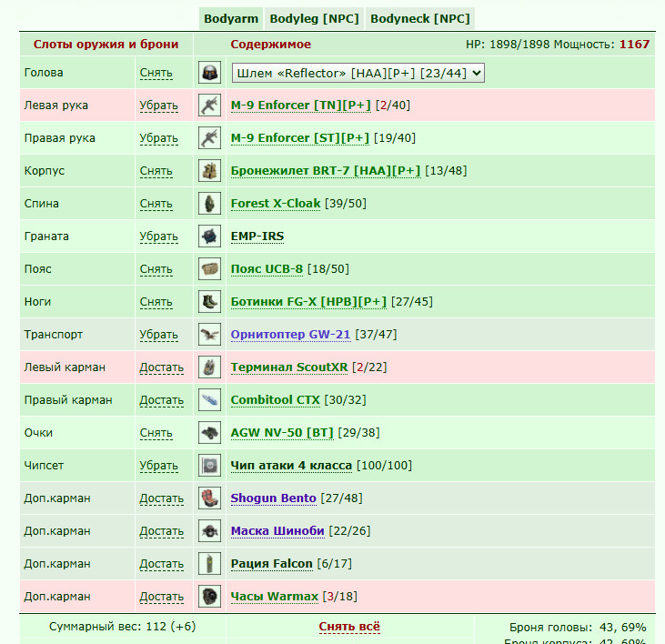Image resolution: width=665 pixels, height=644 pixels.
Task: Click Достать next to Часы Warmax
Action: (162, 597)
